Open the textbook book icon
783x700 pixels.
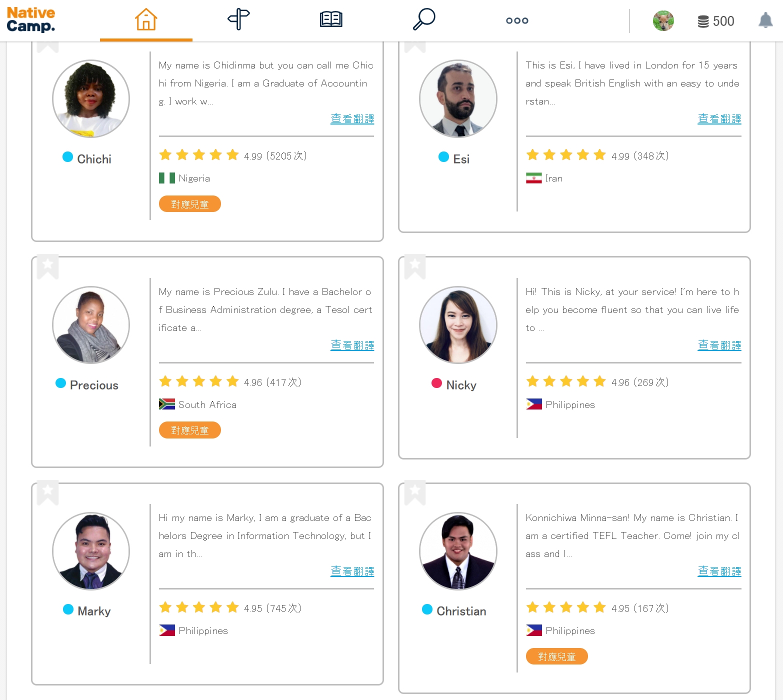click(x=330, y=20)
